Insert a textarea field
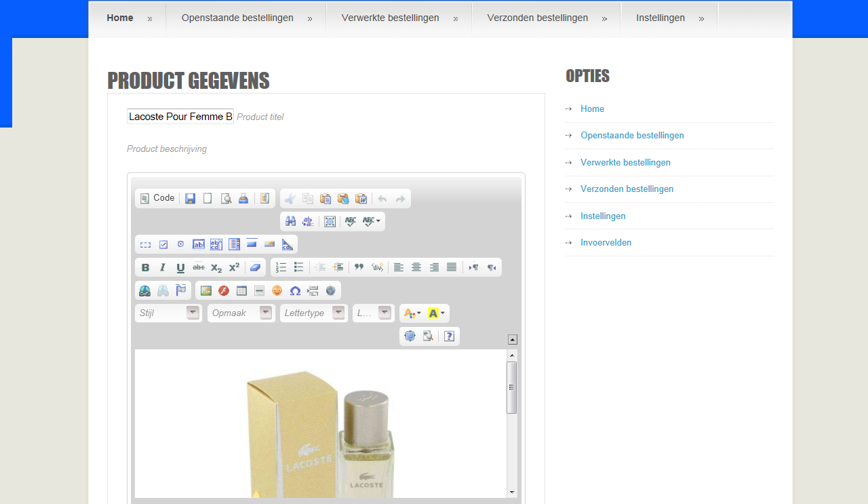The width and height of the screenshot is (868, 504). tap(216, 244)
